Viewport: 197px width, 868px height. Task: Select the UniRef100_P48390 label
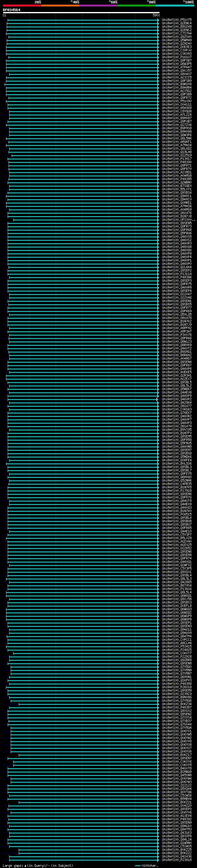pyautogui.click(x=176, y=162)
